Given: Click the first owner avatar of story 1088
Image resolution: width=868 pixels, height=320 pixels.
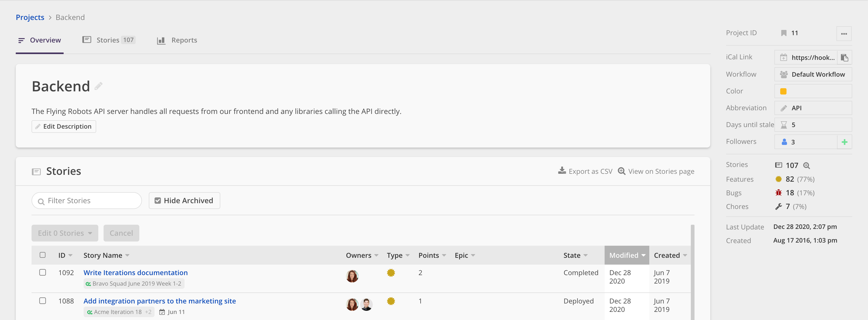Looking at the screenshot, I should pos(352,305).
